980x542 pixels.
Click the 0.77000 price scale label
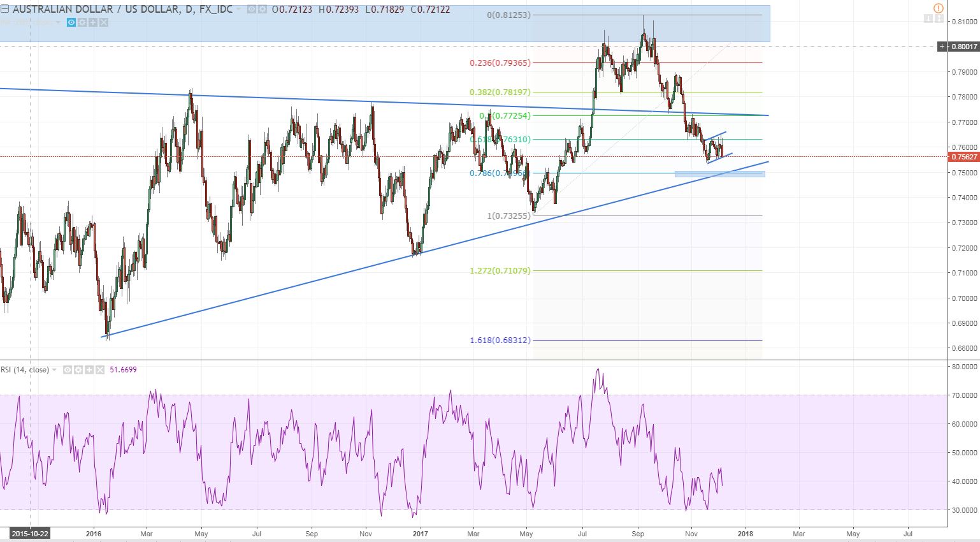[x=963, y=122]
